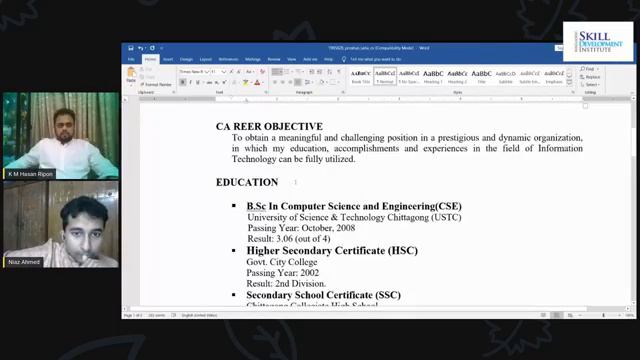Undo the last action
The image size is (640, 360).
coord(140,48)
